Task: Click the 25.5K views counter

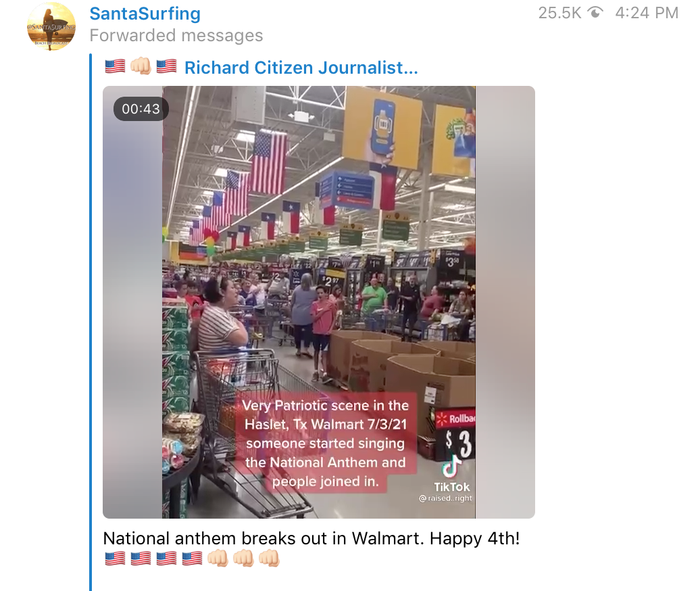Action: coord(560,12)
